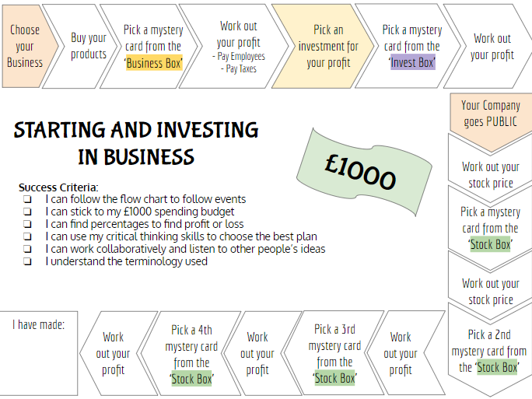Click the 'Starting and Investing in Business' title

136,143
